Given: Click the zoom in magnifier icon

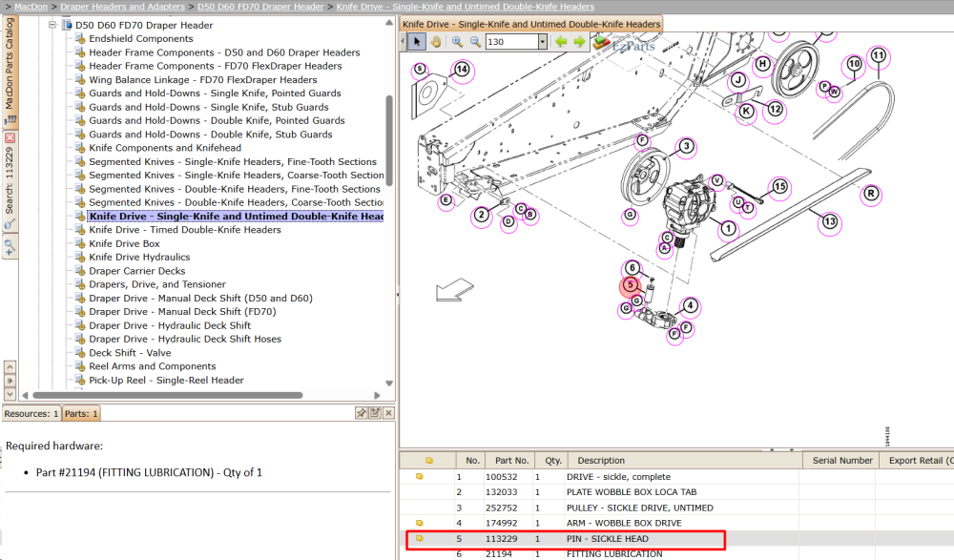Looking at the screenshot, I should point(457,41).
